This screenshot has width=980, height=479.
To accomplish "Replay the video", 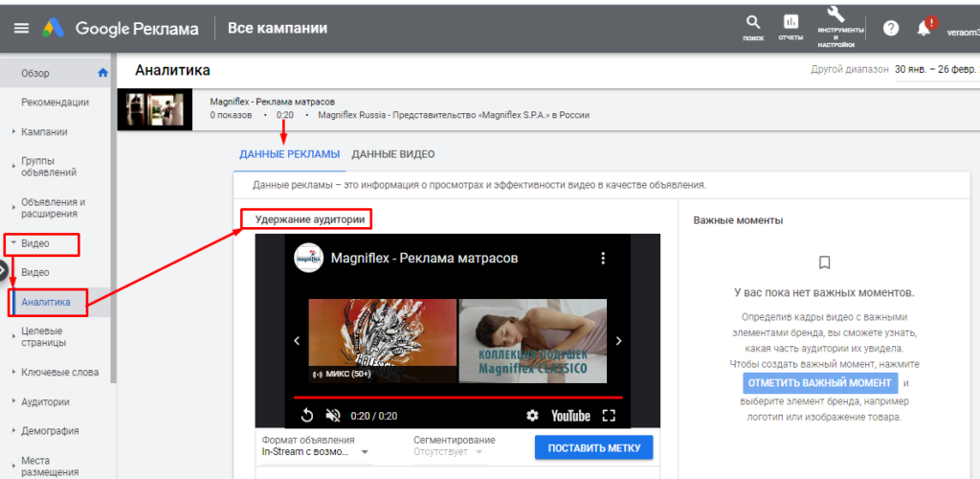I will click(x=307, y=416).
